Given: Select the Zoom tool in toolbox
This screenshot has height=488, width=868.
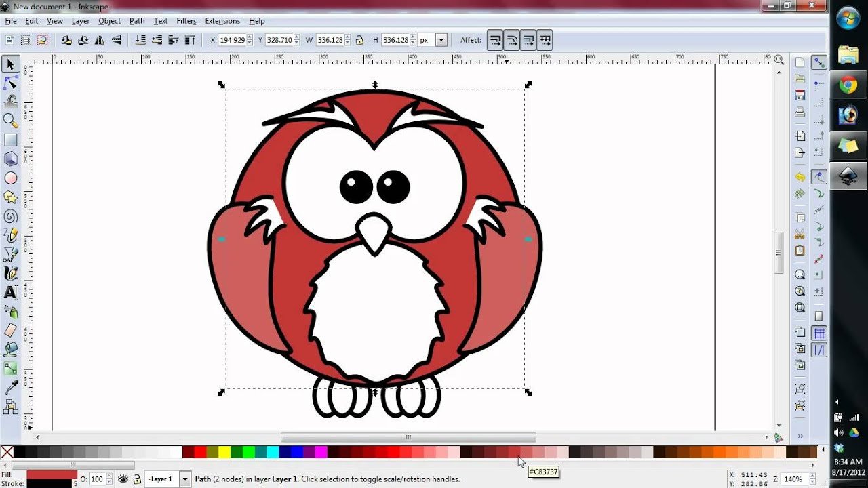Looking at the screenshot, I should pyautogui.click(x=11, y=121).
